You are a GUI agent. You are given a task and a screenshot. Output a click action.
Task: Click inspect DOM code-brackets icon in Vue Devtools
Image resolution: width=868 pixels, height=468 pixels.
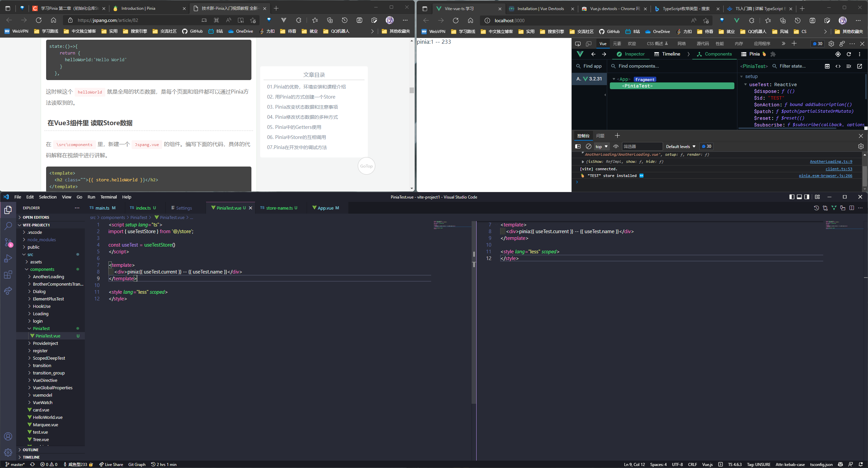(x=838, y=66)
